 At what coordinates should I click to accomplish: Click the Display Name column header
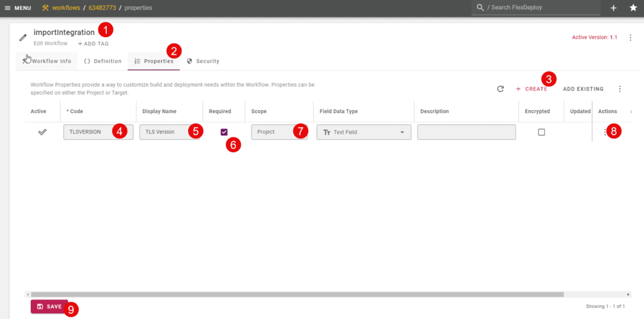tap(169, 112)
